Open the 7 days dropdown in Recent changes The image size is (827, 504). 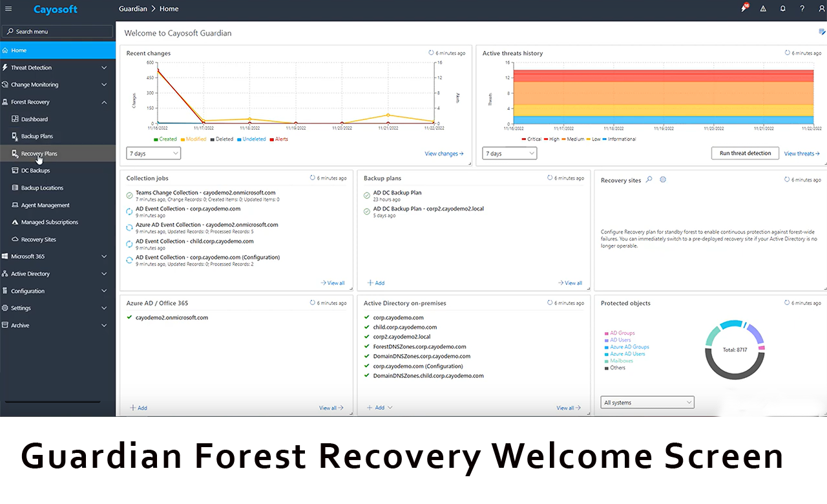(x=154, y=153)
